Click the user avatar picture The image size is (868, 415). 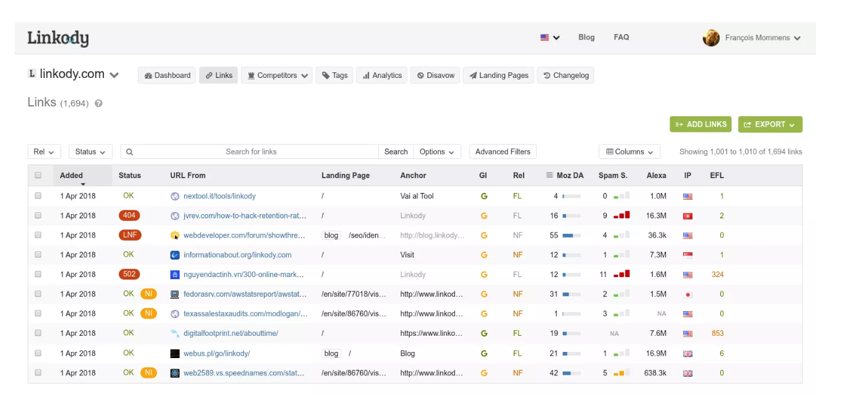(x=711, y=38)
